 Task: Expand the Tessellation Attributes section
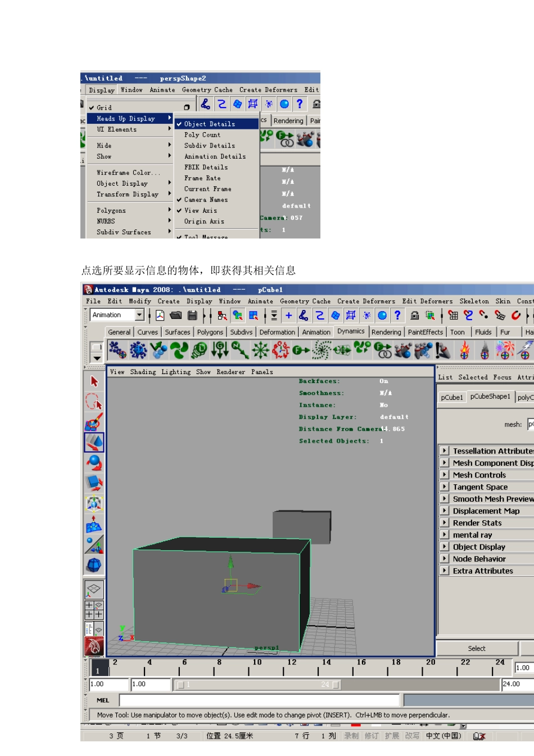pyautogui.click(x=445, y=451)
